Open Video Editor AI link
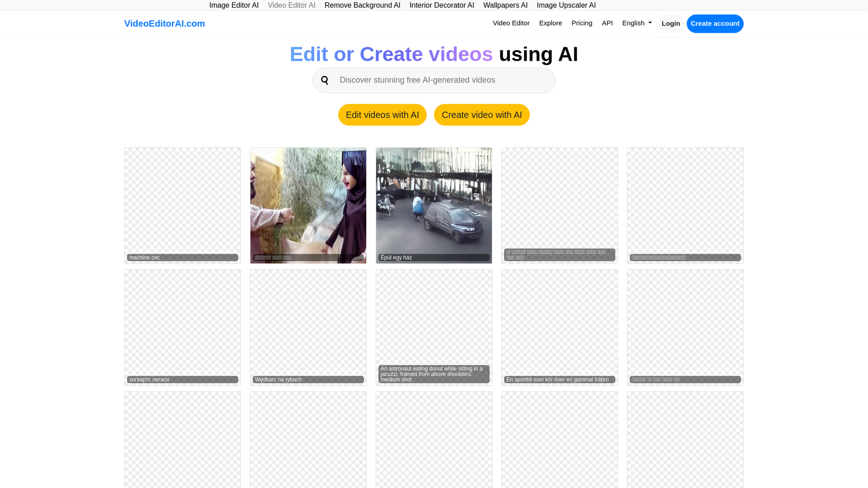 [291, 5]
